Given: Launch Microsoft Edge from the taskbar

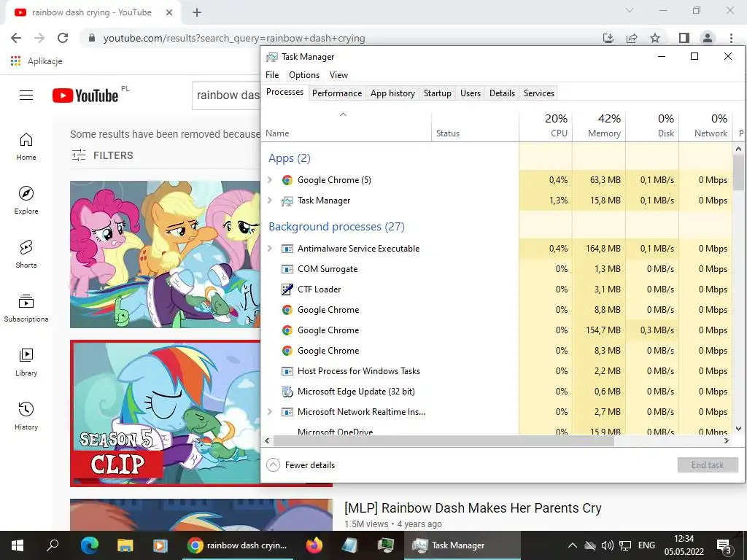Looking at the screenshot, I should click(90, 545).
